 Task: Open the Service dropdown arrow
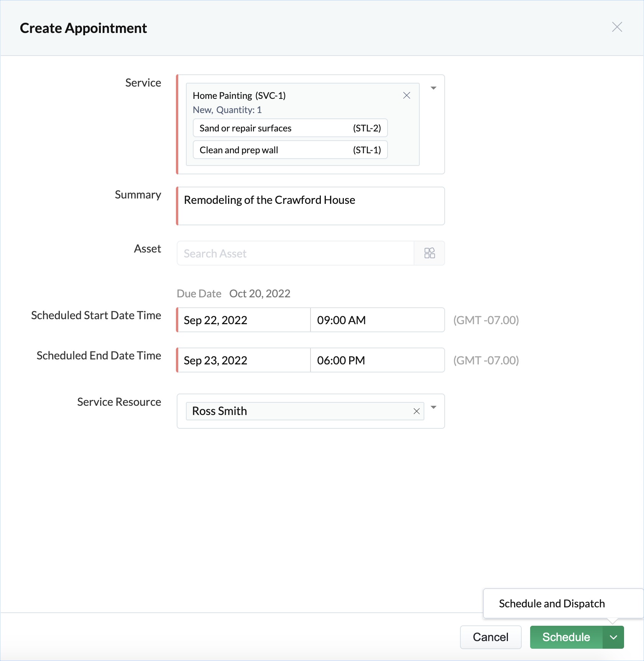point(434,88)
